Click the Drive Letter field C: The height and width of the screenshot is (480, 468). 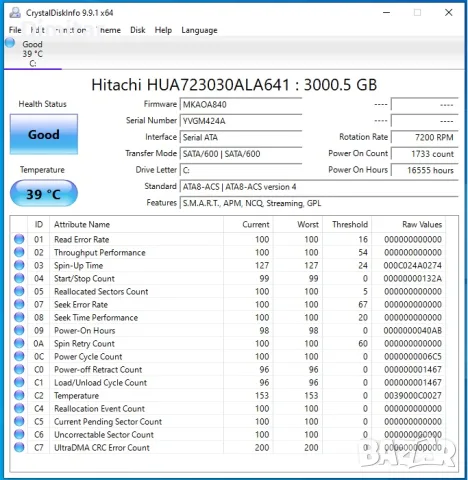(241, 170)
